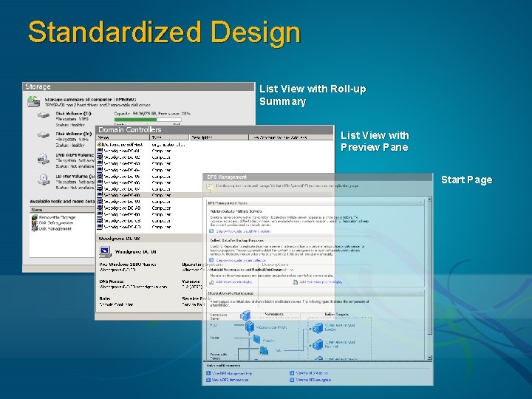Click Type column header in Domain Controllers

pyautogui.click(x=169, y=137)
